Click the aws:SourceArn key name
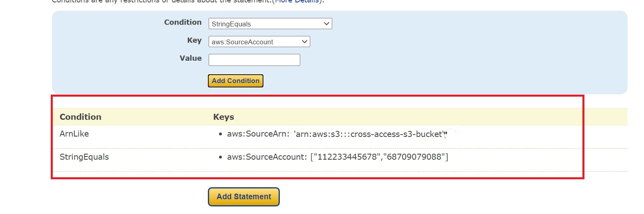Screen dimensions: 644x214 pyautogui.click(x=258, y=134)
